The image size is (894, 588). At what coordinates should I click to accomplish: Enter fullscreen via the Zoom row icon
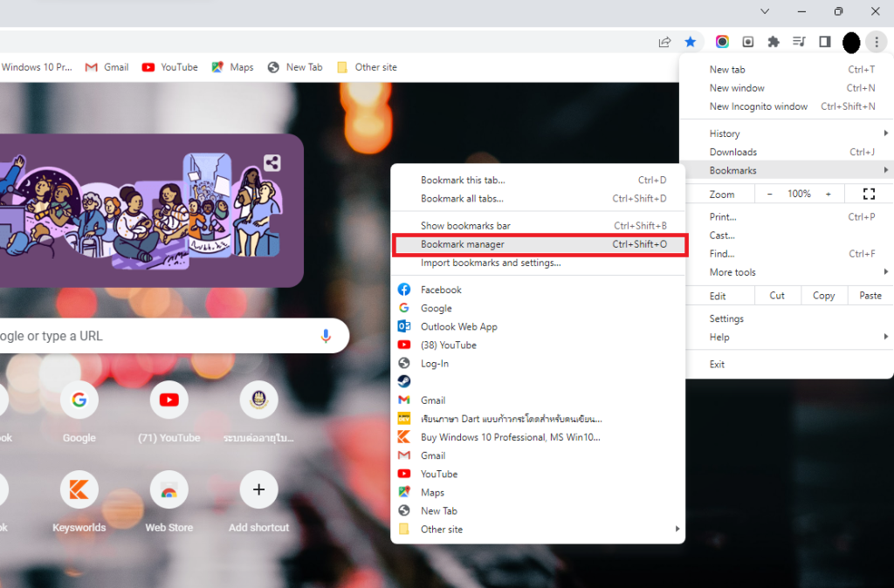868,193
